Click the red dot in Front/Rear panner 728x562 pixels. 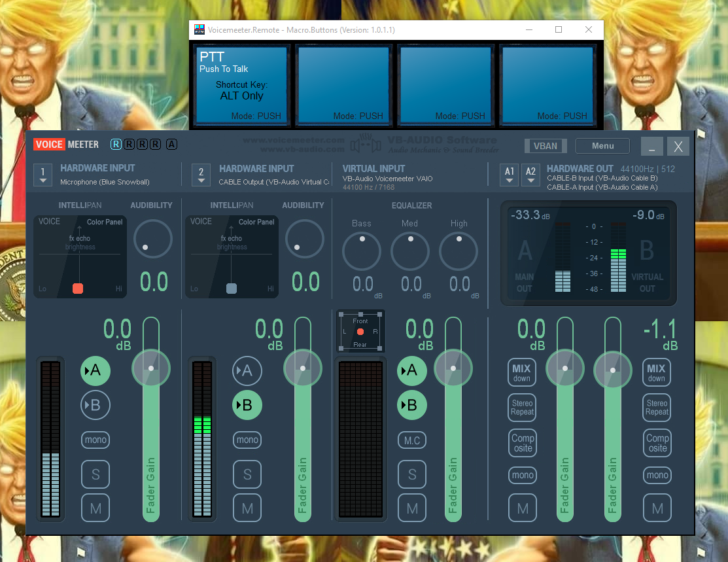(360, 332)
